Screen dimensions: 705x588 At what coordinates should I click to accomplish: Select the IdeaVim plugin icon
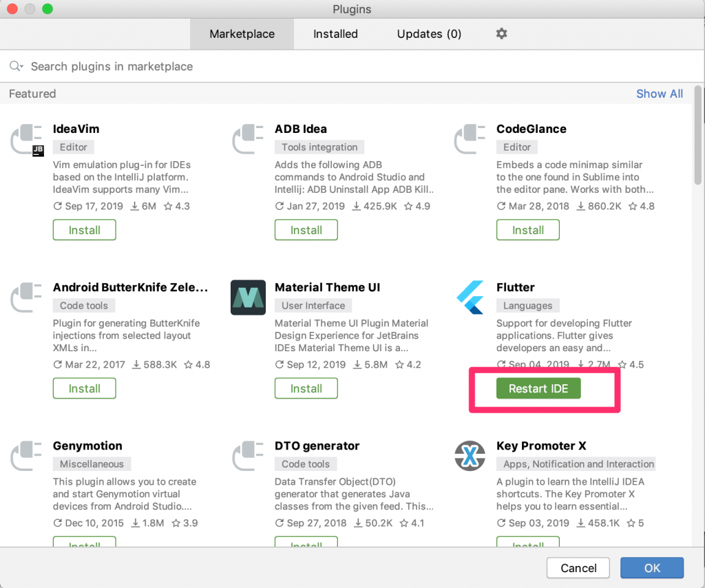pos(27,140)
